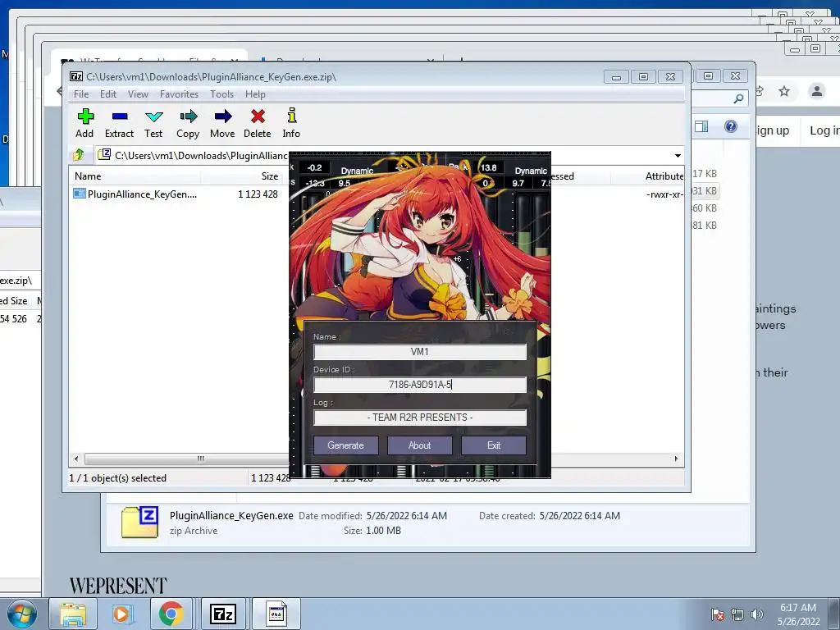
Task: Click the Windows Start button
Action: (x=22, y=614)
